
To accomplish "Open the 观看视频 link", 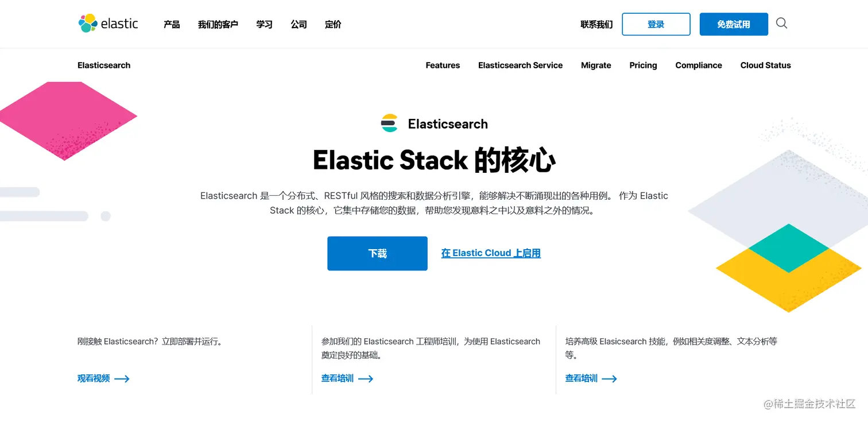I will click(x=94, y=379).
